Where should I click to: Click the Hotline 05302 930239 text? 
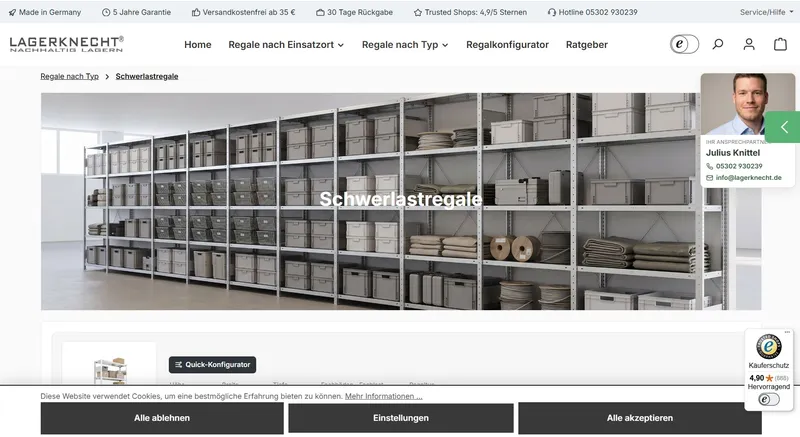(x=598, y=12)
